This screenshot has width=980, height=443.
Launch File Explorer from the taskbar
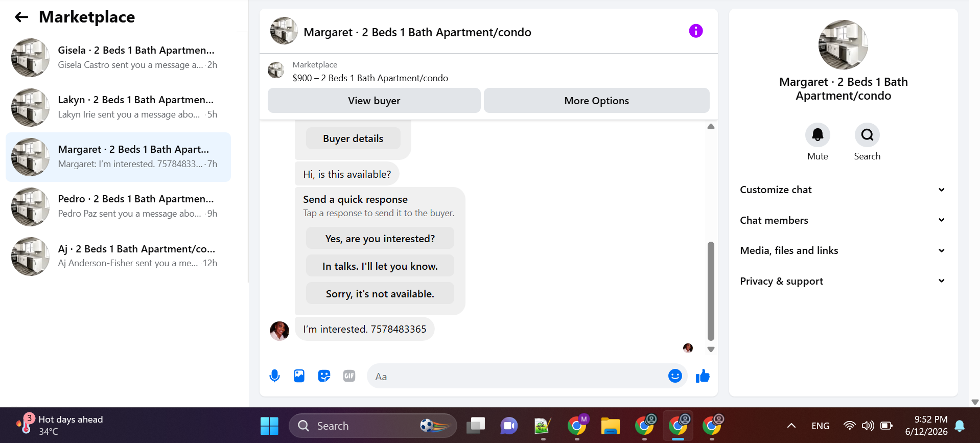pyautogui.click(x=610, y=426)
